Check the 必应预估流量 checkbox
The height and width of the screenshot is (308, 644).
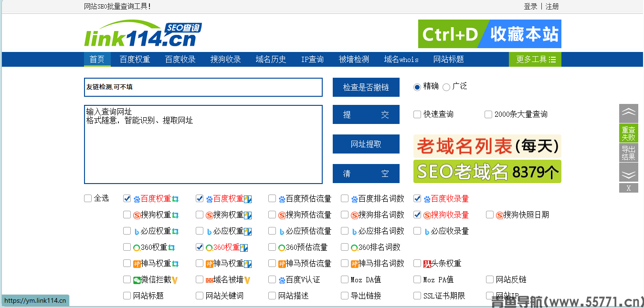click(x=272, y=231)
